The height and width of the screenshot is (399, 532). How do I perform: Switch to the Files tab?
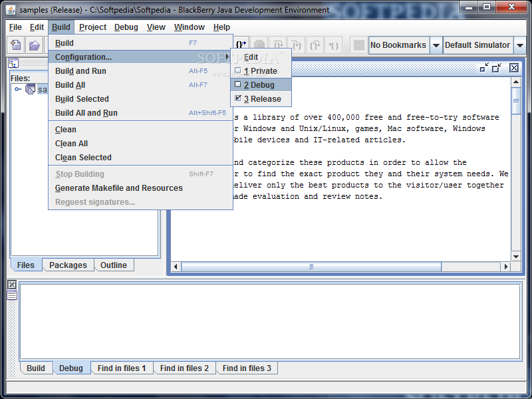click(x=26, y=265)
